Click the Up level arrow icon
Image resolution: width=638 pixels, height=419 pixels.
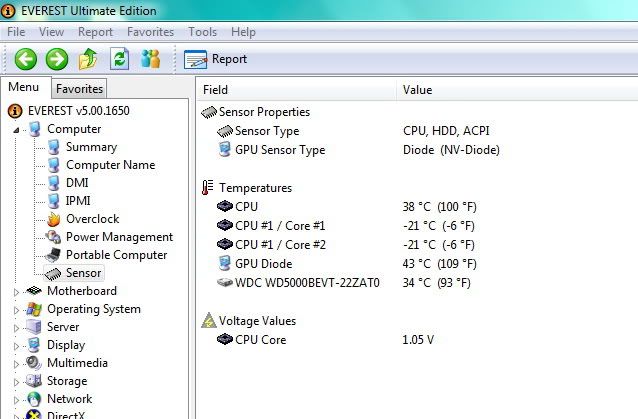(90, 59)
